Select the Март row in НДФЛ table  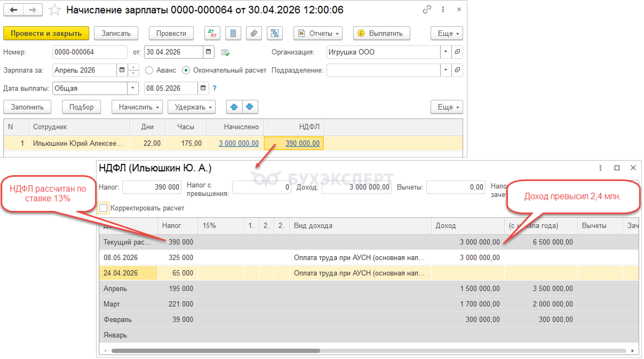point(369,304)
